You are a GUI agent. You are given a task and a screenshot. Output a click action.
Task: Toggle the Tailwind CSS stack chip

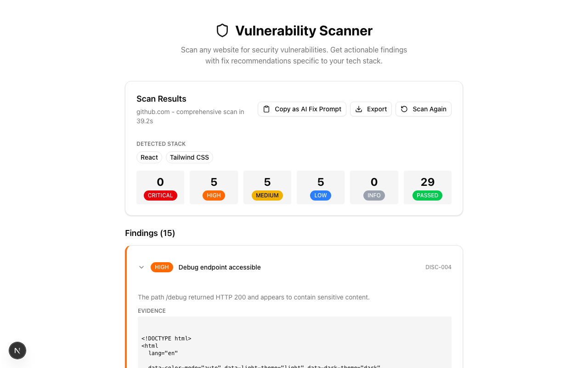click(x=189, y=157)
